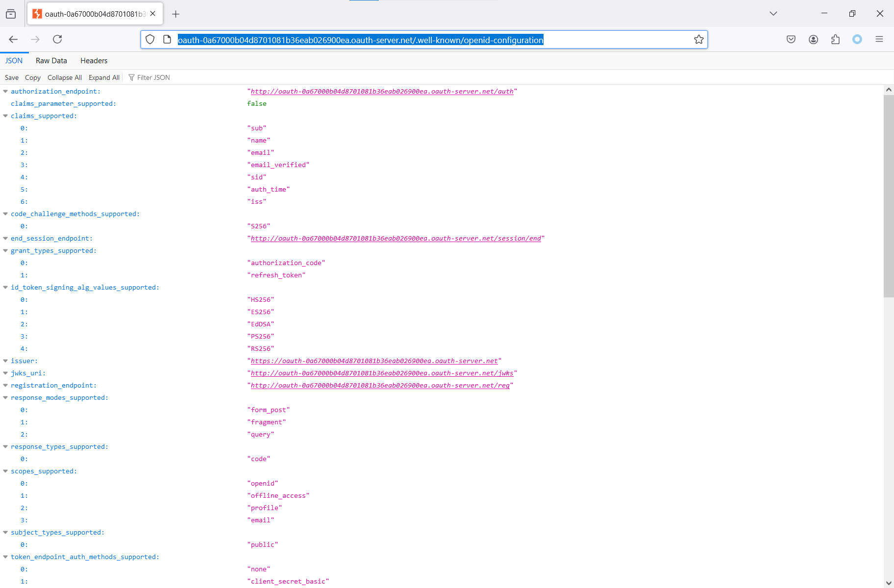The height and width of the screenshot is (588, 894).
Task: Open the extensions puzzle icon
Action: pos(835,39)
